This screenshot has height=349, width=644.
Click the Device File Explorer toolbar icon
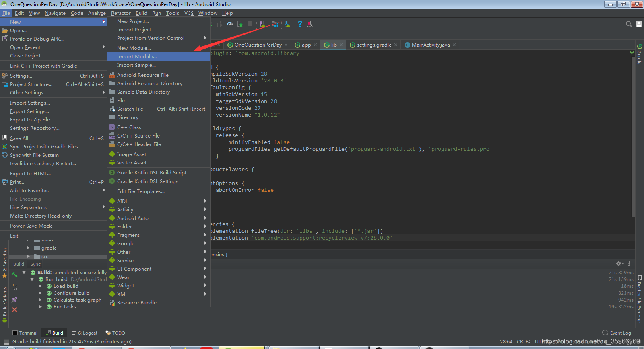[310, 24]
